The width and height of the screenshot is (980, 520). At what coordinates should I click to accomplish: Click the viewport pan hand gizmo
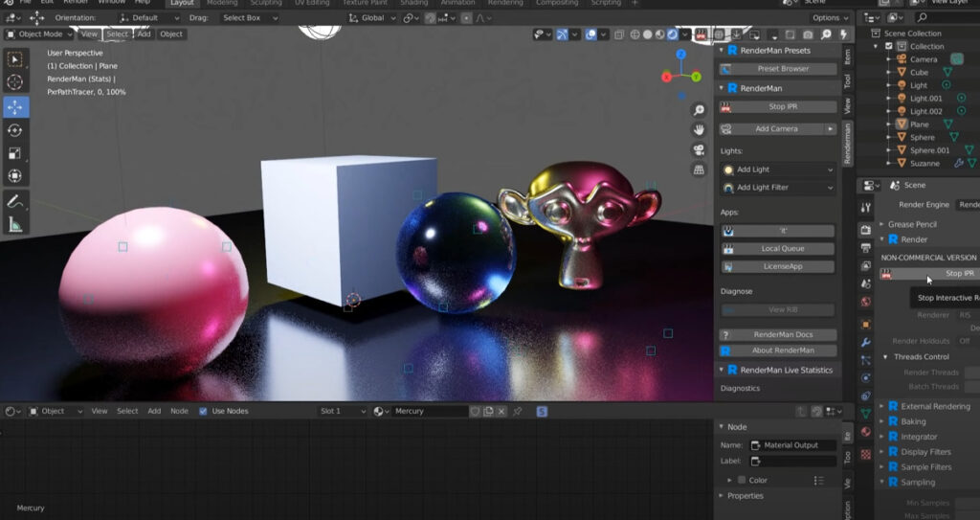[699, 130]
